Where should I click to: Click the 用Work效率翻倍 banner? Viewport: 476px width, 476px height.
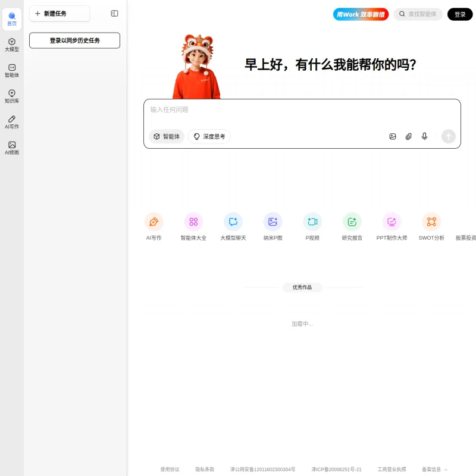point(361,14)
